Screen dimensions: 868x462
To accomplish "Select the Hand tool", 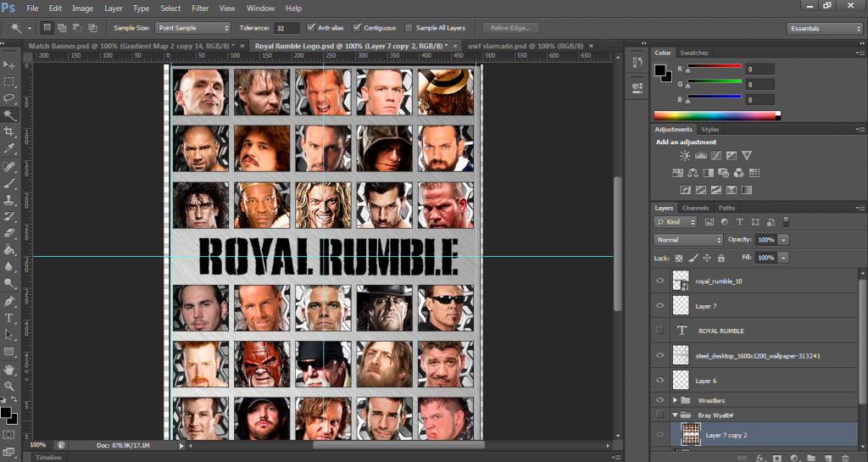I will pyautogui.click(x=8, y=369).
